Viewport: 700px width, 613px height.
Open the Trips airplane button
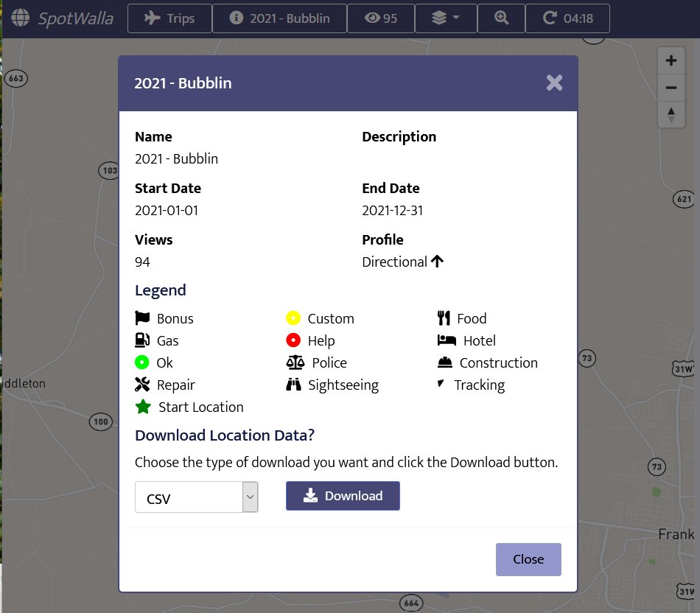coord(169,18)
